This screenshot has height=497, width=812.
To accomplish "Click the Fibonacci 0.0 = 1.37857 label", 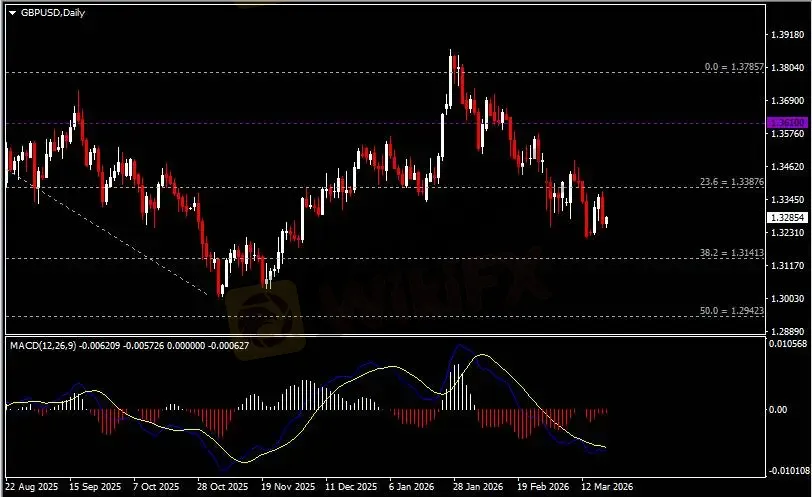I will point(734,67).
